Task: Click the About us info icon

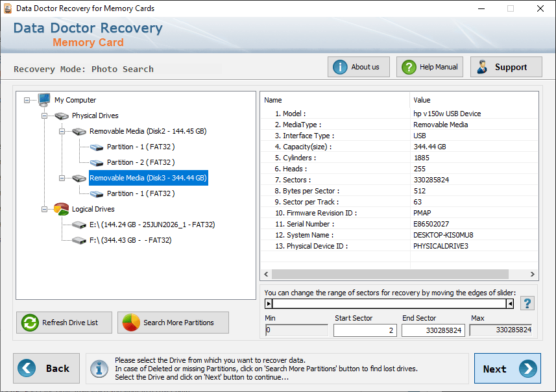Action: click(340, 67)
